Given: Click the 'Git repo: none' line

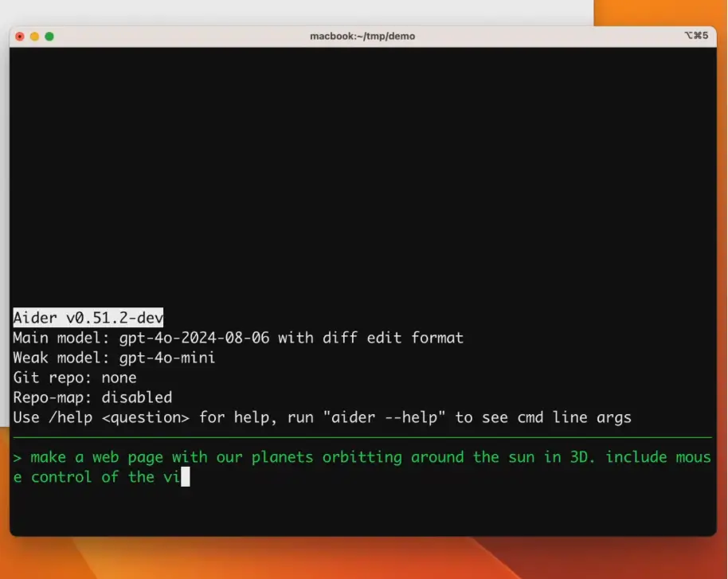Looking at the screenshot, I should click(75, 378).
